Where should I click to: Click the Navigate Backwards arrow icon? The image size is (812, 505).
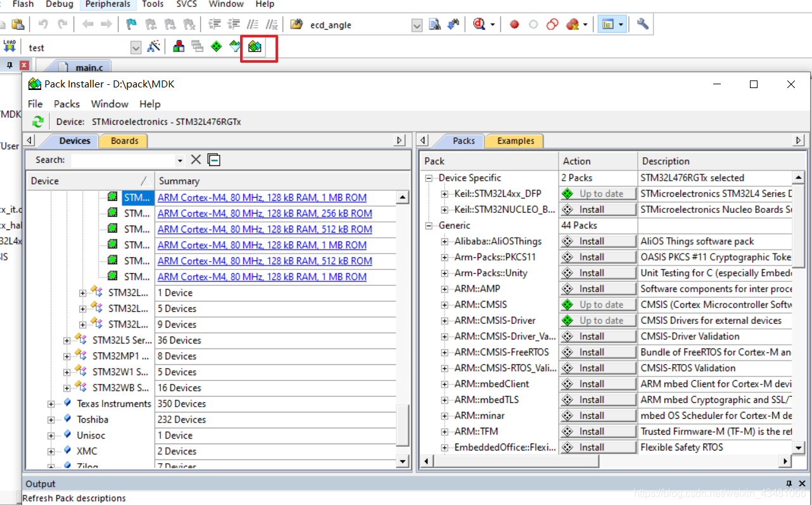click(87, 25)
